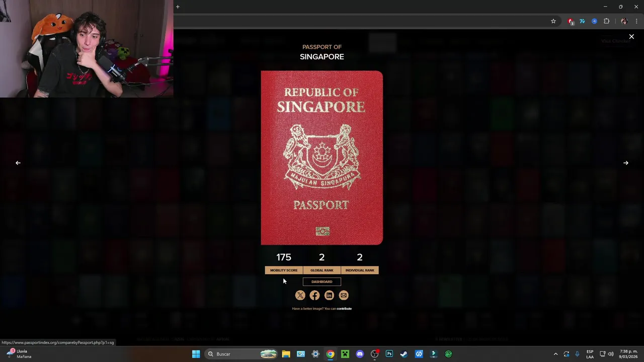Open the control panel icon in taskbar
The height and width of the screenshot is (362, 644).
tap(301, 354)
